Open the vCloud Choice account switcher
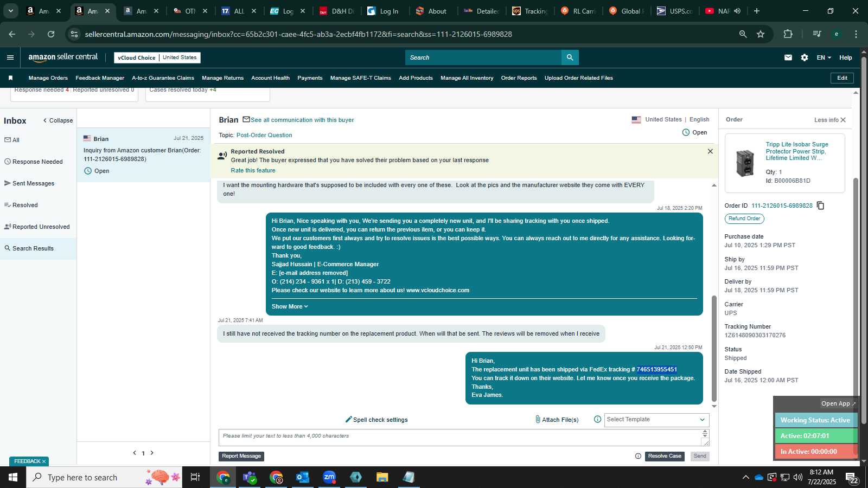 [x=157, y=57]
